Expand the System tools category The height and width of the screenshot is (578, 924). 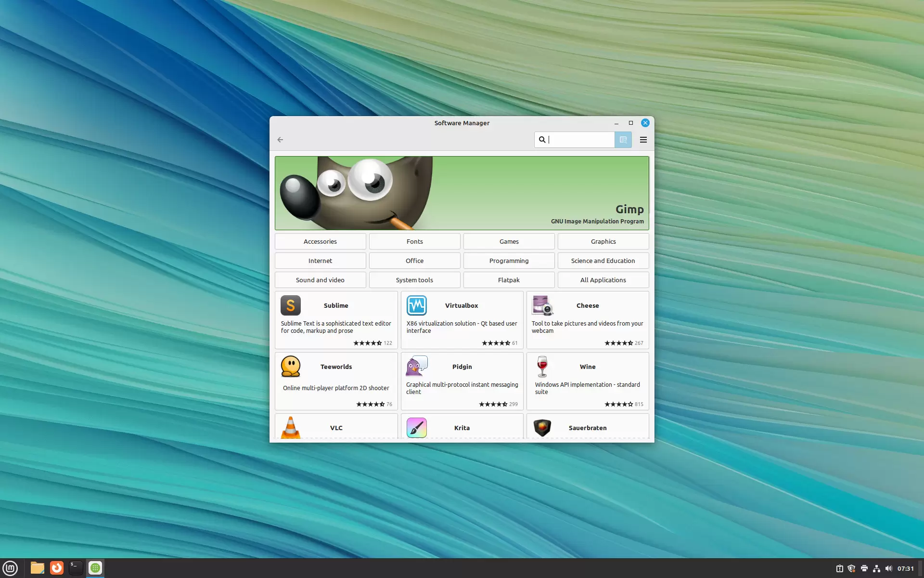click(414, 280)
